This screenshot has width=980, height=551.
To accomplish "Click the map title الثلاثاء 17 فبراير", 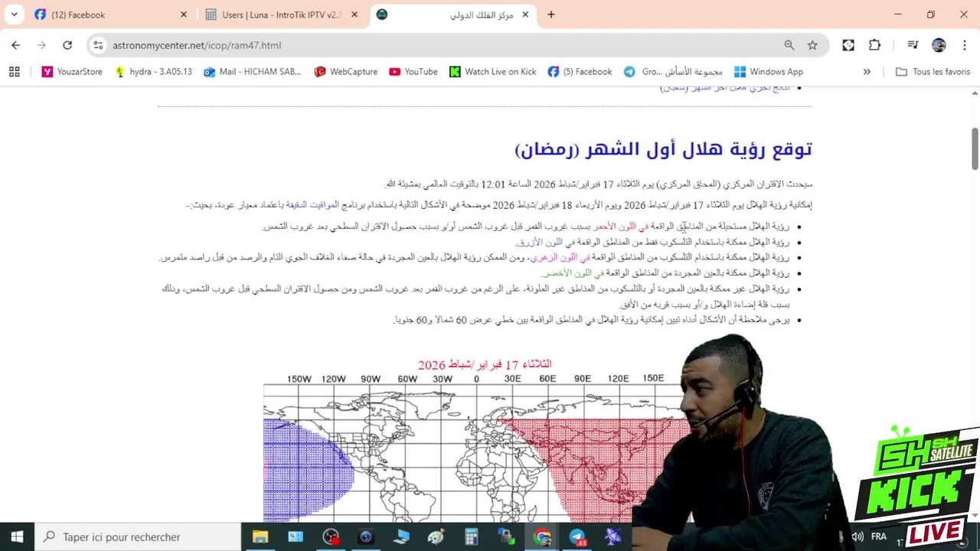I will click(x=485, y=364).
